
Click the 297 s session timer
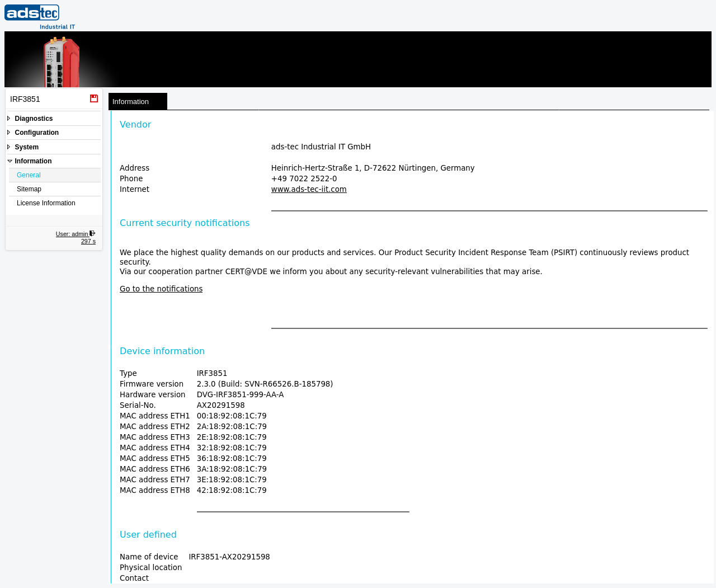point(88,241)
